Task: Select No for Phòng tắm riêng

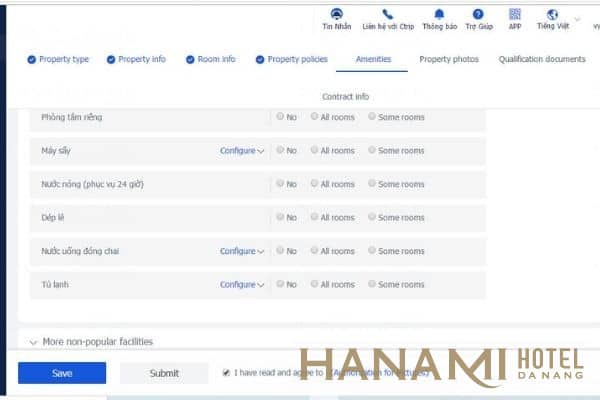Action: pos(280,116)
